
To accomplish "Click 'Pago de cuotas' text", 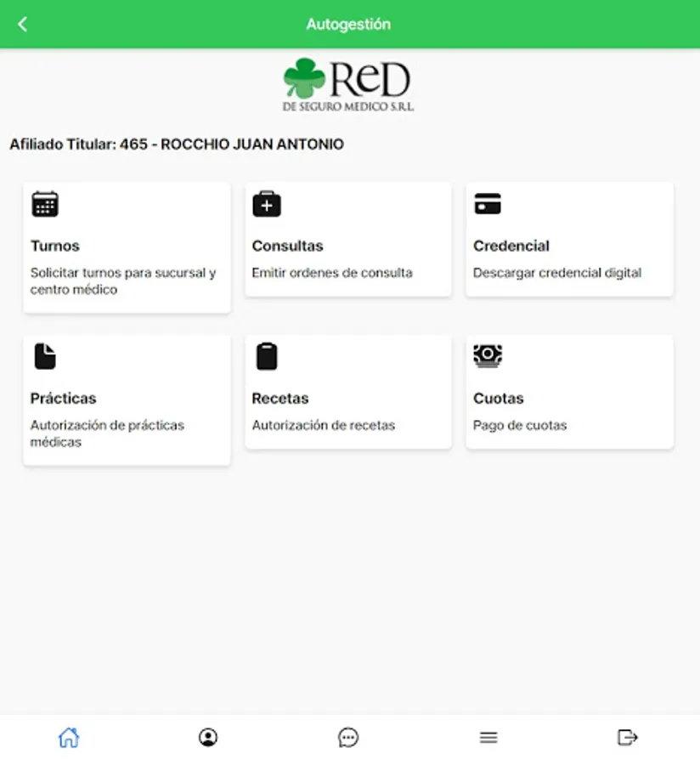I will click(520, 426).
